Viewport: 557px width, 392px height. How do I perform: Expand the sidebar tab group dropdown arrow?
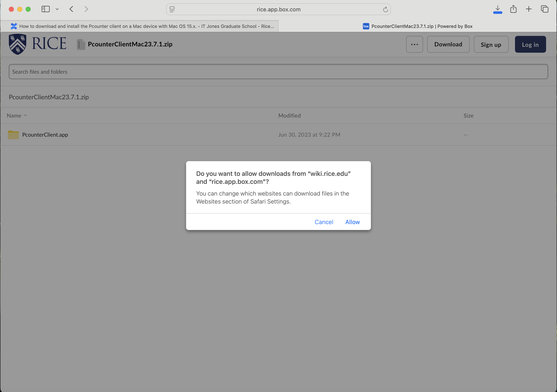coord(57,9)
